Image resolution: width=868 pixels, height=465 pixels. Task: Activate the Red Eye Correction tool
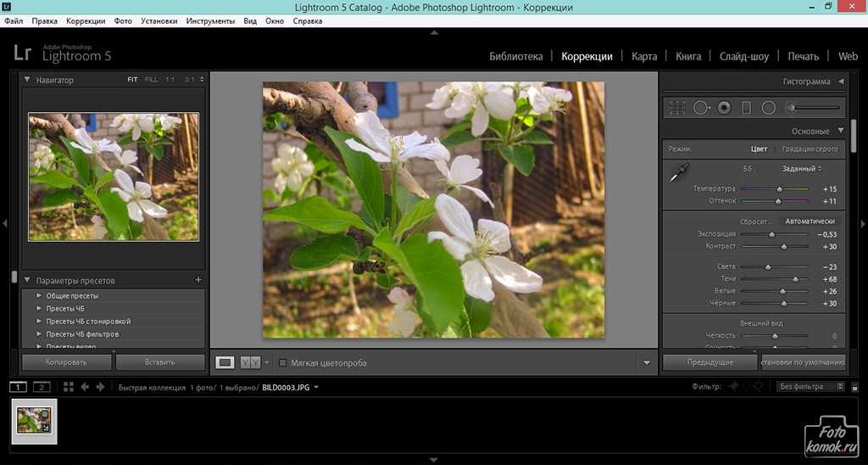point(724,108)
